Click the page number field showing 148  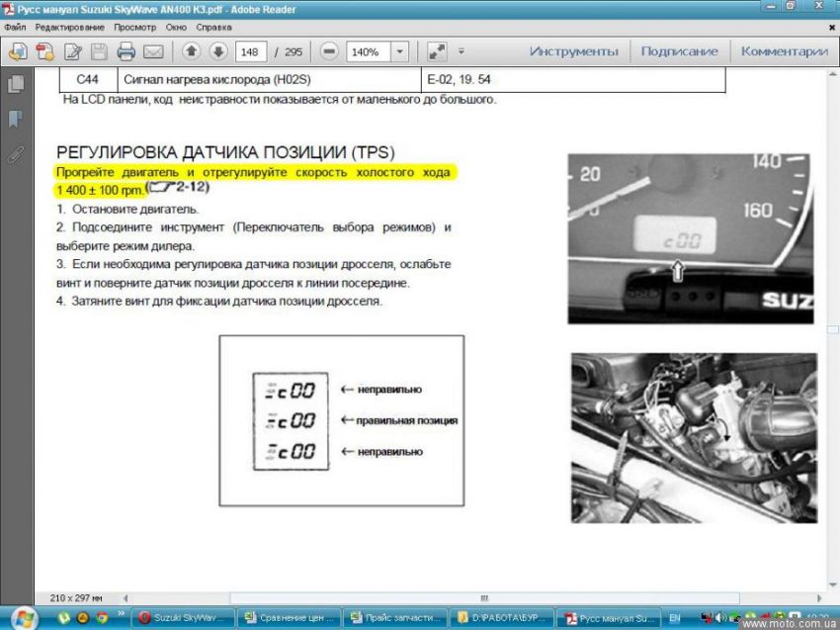point(251,51)
